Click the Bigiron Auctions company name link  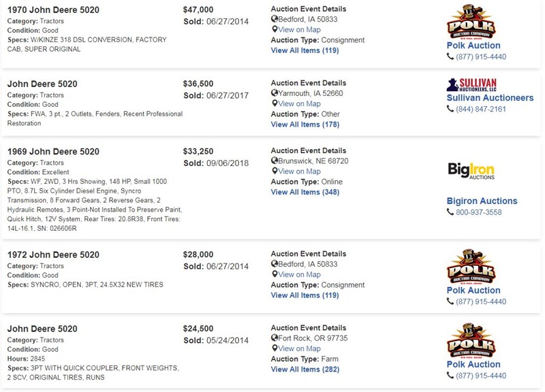482,201
